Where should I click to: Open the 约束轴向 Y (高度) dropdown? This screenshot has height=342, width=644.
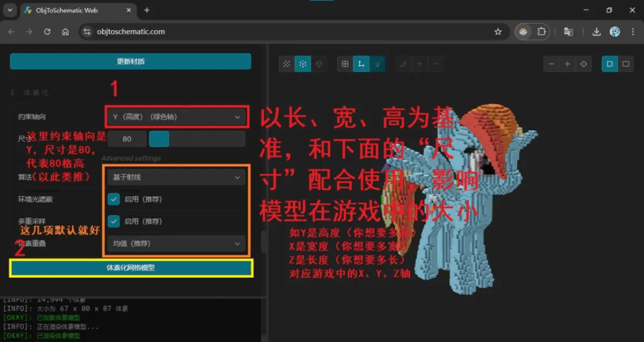pos(177,117)
